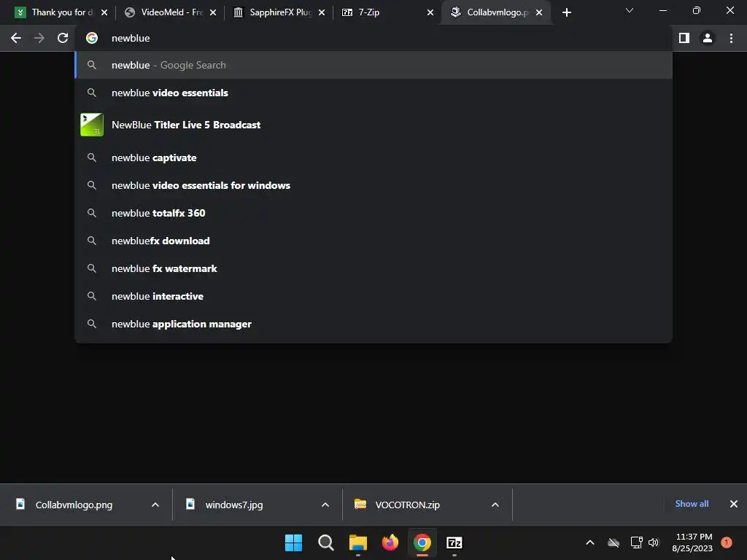Click the search icon beside 'newblue interactive'

click(92, 296)
